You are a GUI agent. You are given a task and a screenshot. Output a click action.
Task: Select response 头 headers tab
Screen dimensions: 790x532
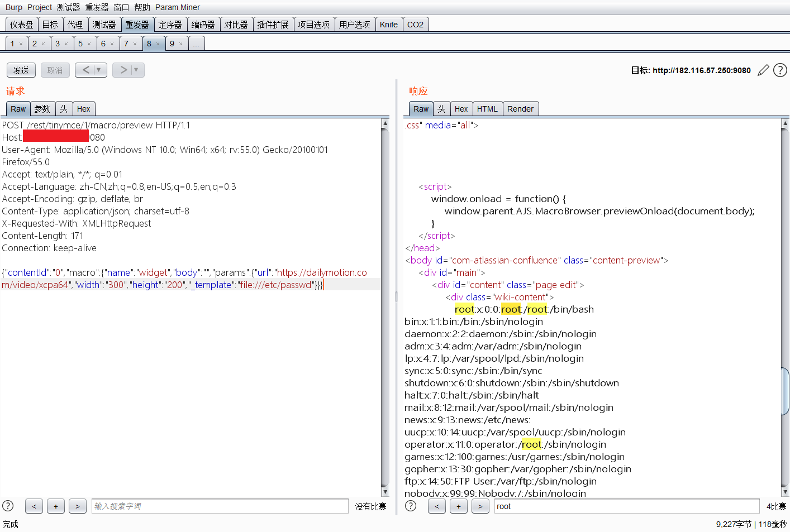coord(441,109)
